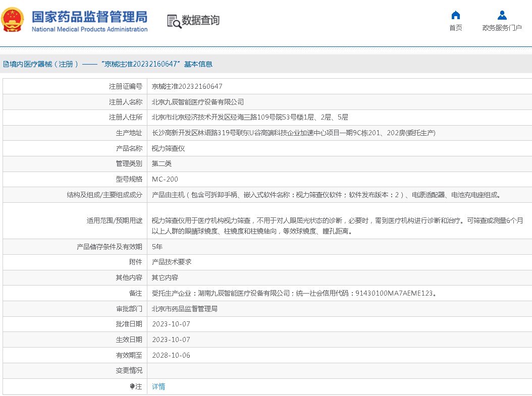Screen dimensions: 532x396
Task: Click the 政务服务门户 label
Action: [x=502, y=28]
